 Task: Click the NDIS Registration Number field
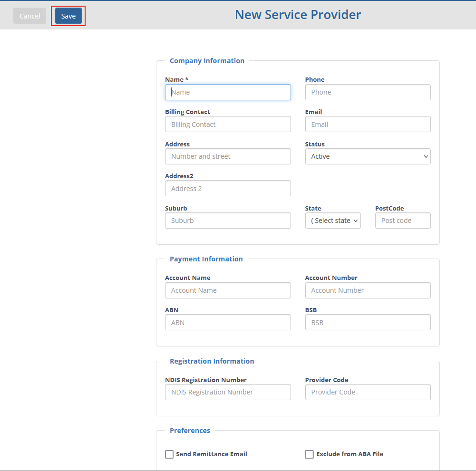tap(228, 392)
